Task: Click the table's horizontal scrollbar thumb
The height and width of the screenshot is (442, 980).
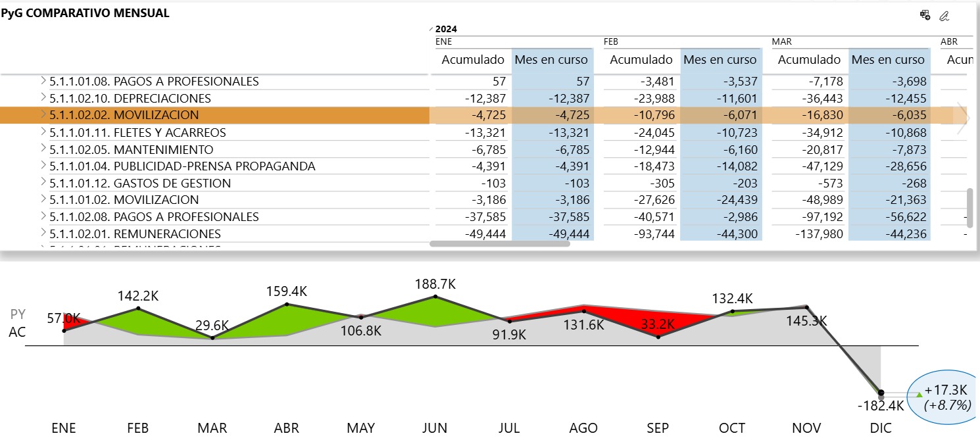Action: click(499, 244)
